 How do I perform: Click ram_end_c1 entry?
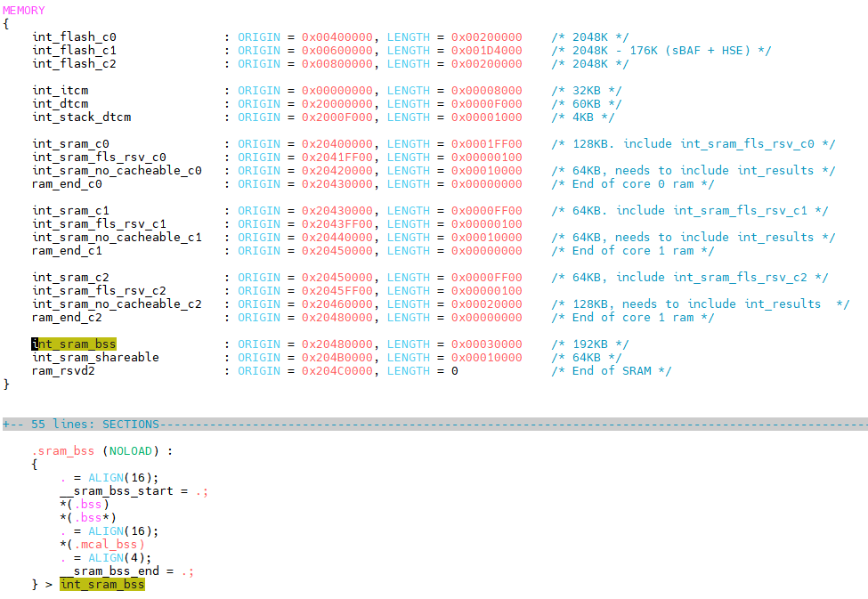tap(67, 250)
